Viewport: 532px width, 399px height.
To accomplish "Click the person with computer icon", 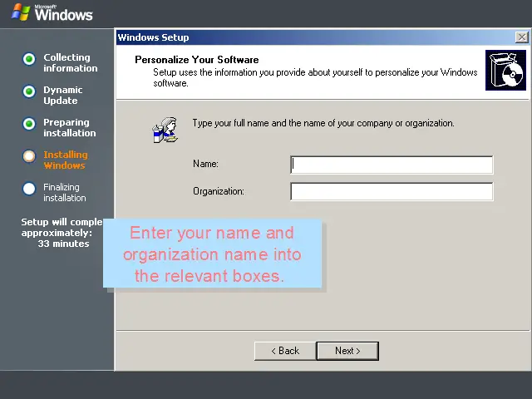I will 165,131.
